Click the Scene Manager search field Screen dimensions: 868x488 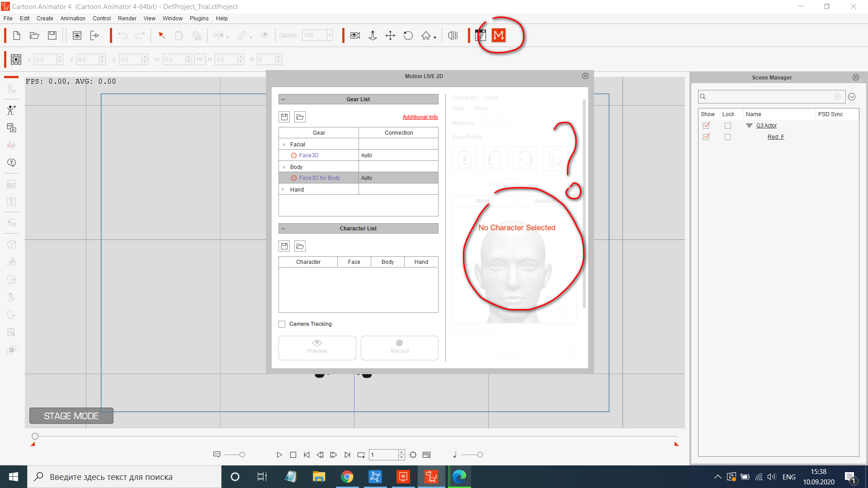tap(772, 97)
